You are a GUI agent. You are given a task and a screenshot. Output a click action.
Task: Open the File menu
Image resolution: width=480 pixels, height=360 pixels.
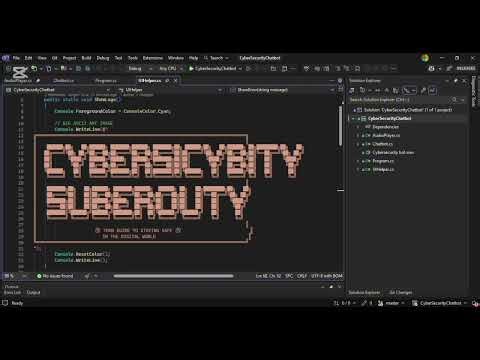tap(16, 58)
